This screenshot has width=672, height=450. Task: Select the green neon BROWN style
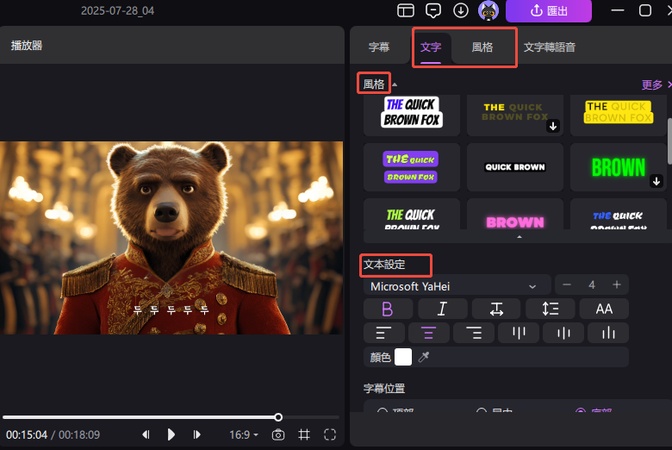pos(618,167)
